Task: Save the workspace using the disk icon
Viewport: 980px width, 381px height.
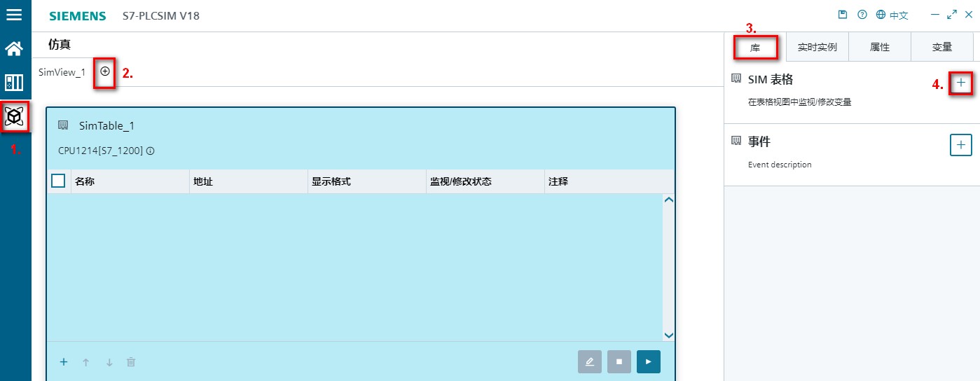Action: pyautogui.click(x=843, y=15)
